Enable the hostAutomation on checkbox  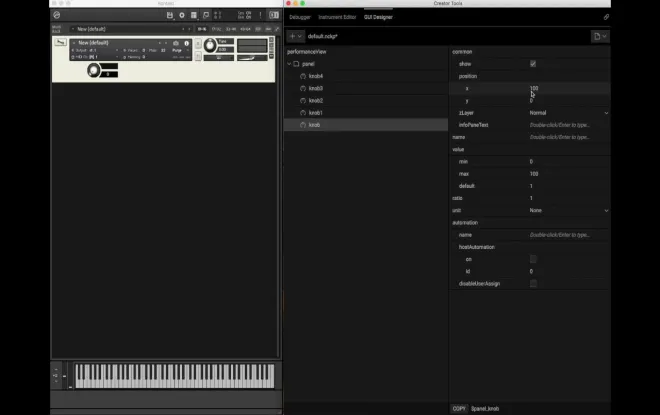533,259
